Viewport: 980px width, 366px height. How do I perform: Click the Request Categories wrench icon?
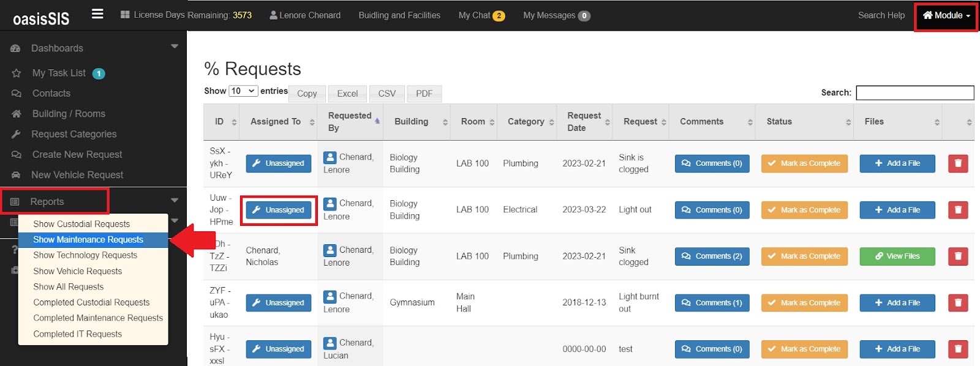[x=17, y=134]
